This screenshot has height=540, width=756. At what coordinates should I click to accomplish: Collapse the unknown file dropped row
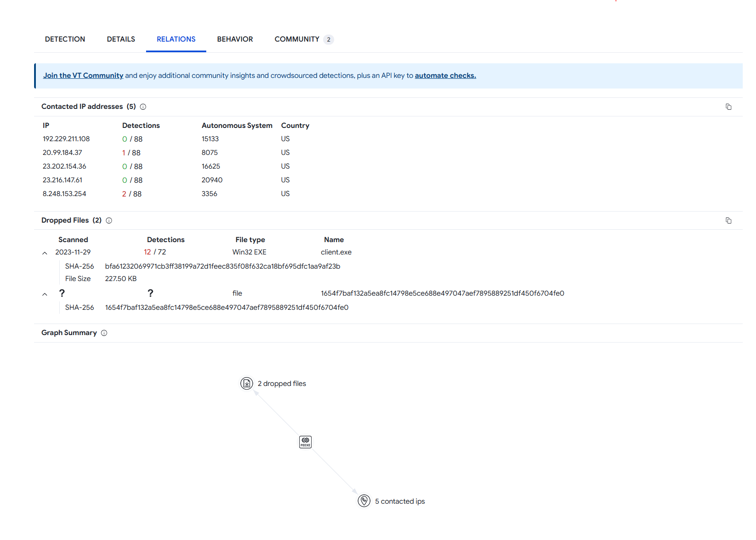(45, 294)
